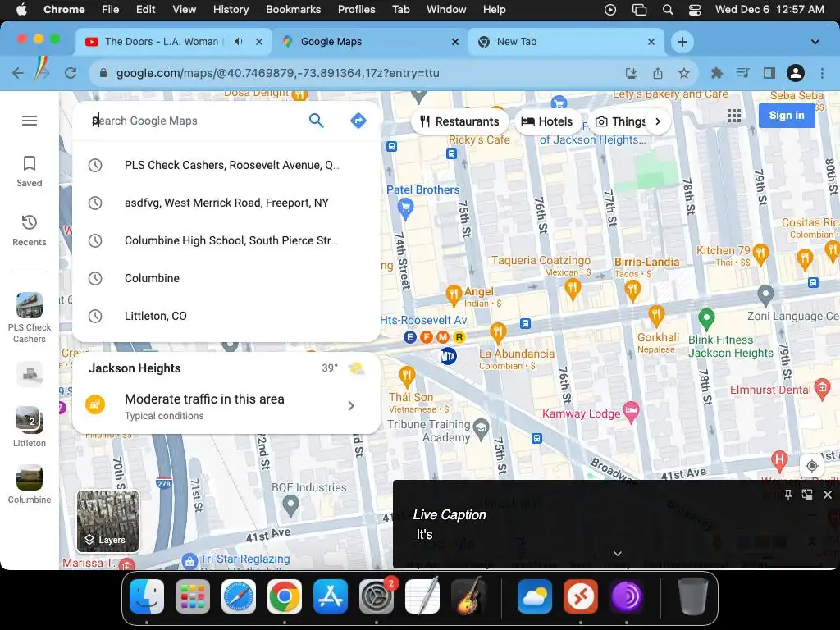The width and height of the screenshot is (840, 630).
Task: Open PLS Check Cashers thumbnail in sidebar
Action: (30, 306)
